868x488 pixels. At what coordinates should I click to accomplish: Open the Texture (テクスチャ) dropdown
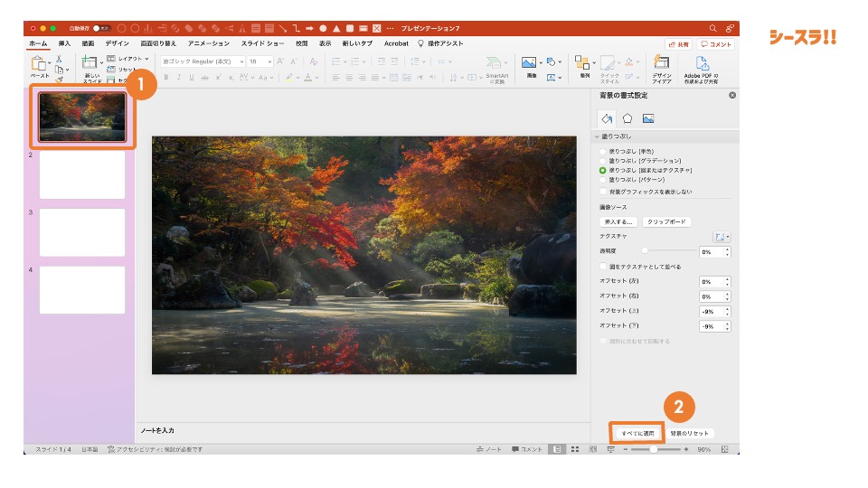coord(722,237)
